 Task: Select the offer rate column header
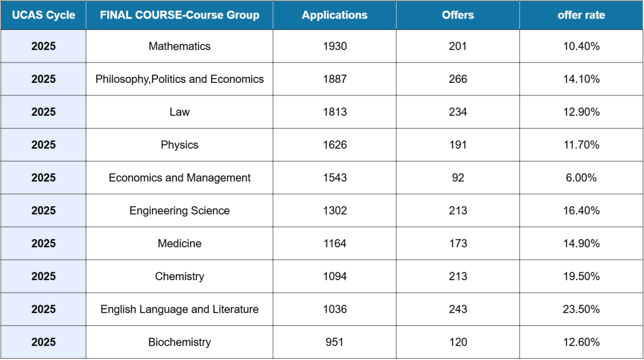(x=581, y=15)
